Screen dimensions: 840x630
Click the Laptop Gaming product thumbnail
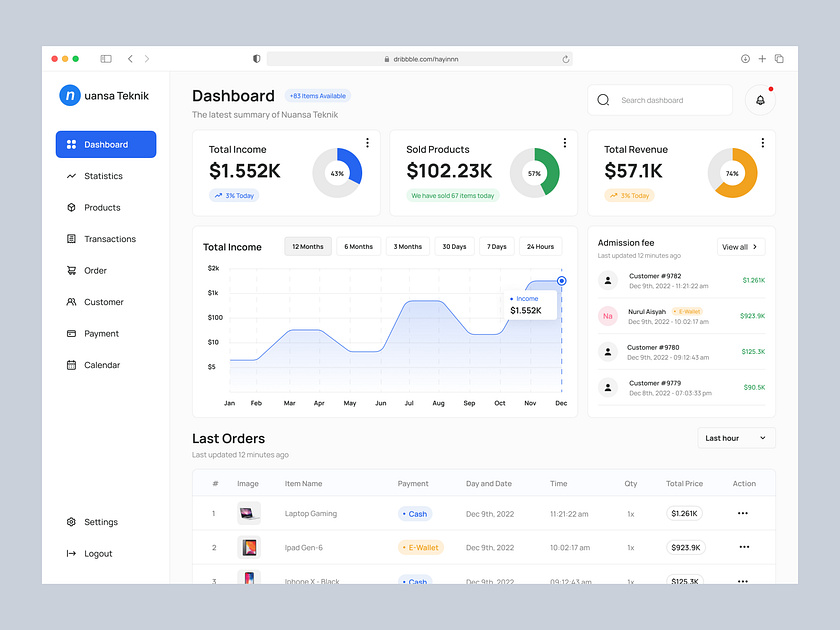247,513
